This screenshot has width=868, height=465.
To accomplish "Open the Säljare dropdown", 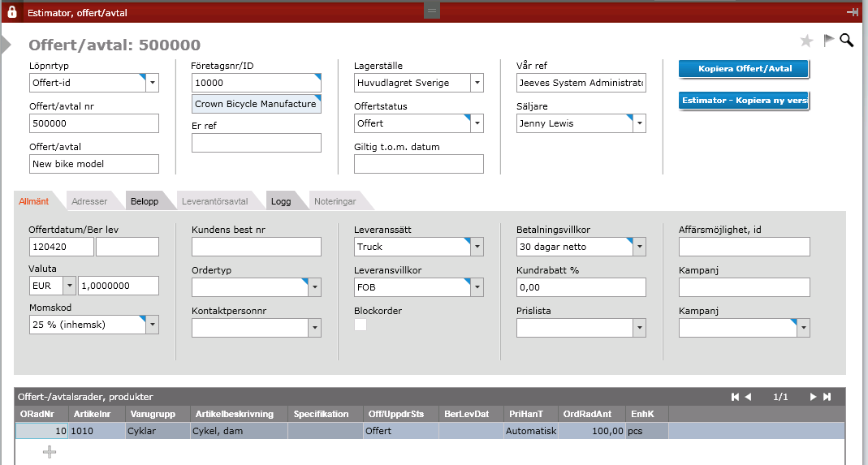I will coord(639,123).
